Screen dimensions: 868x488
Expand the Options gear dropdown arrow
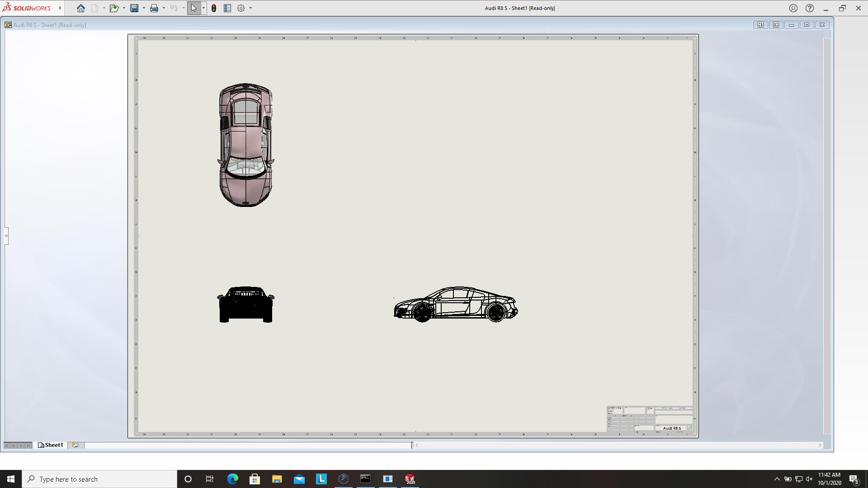click(x=250, y=8)
